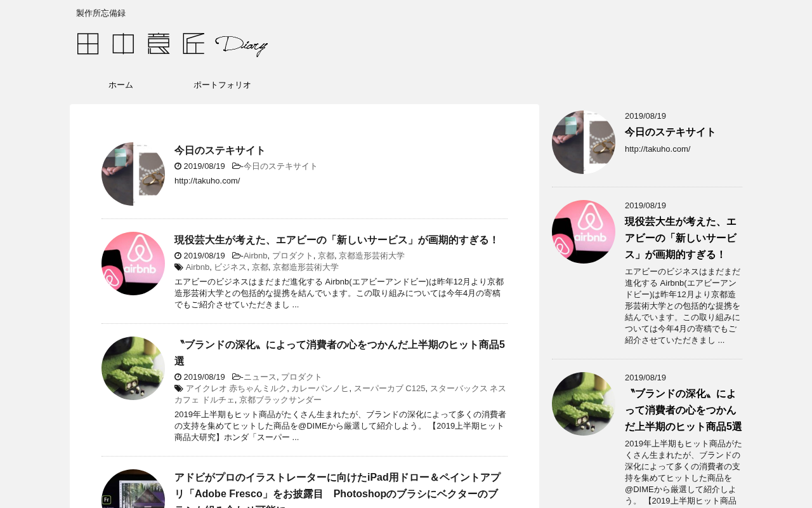The height and width of the screenshot is (508, 812).
Task: Open the sidebar 今日のステキサイト title
Action: pos(671,132)
